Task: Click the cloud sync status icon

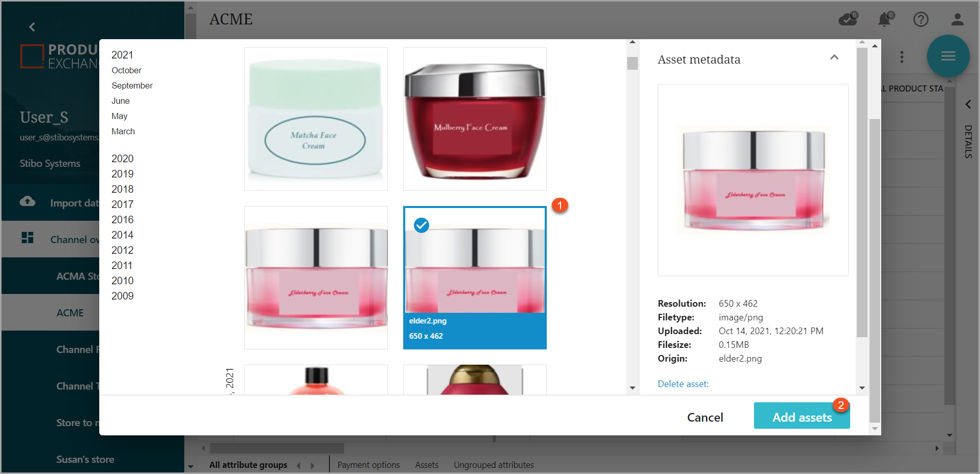Action: 848,19
